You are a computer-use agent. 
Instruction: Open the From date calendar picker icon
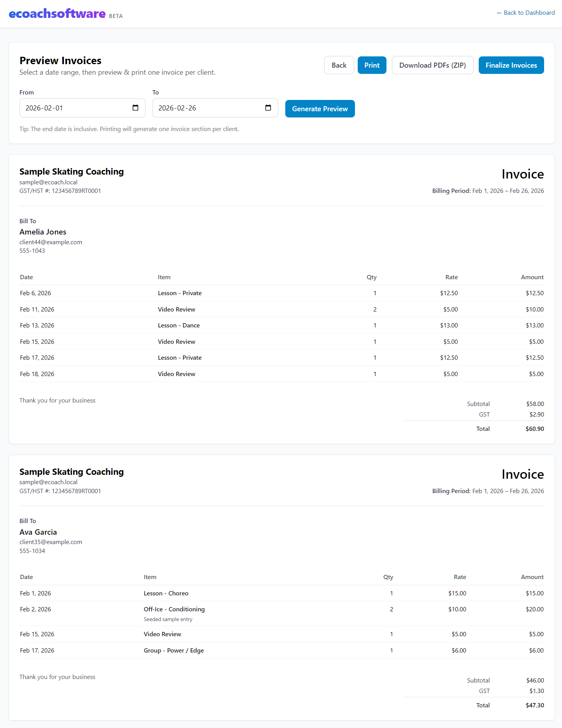[x=135, y=108]
